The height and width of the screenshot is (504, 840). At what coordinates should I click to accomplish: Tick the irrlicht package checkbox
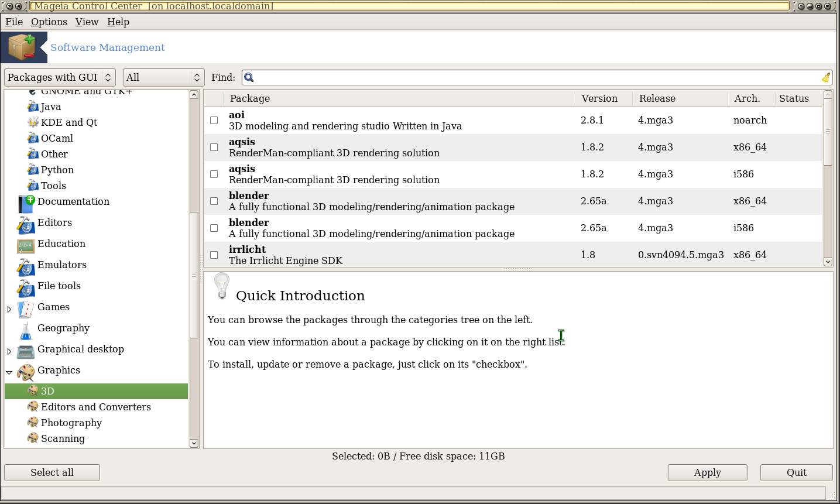[x=214, y=255]
